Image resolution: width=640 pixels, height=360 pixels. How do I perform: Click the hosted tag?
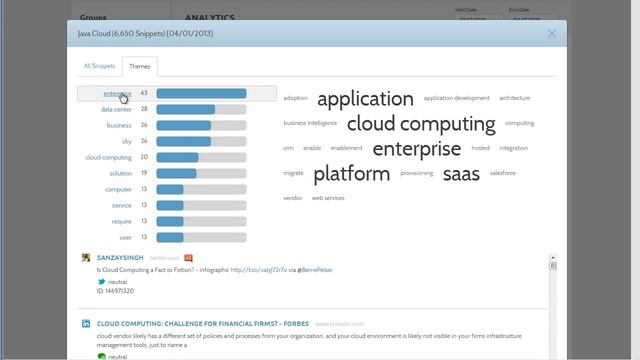coord(480,148)
